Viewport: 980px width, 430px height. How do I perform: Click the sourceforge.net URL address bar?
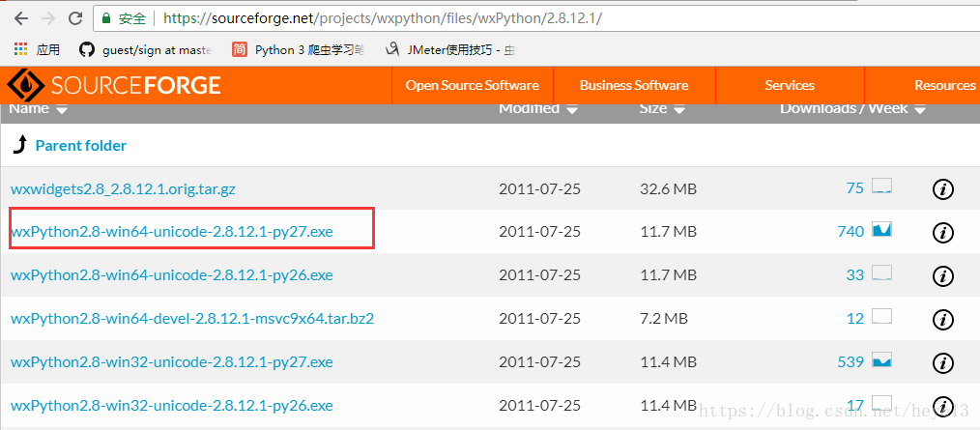537,18
